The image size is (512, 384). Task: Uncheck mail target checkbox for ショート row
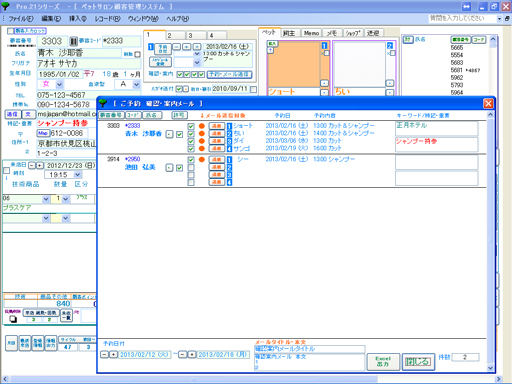(191, 126)
